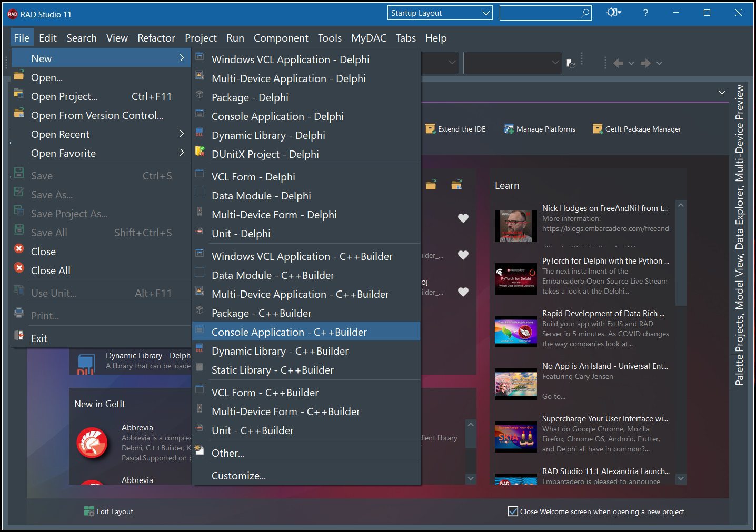This screenshot has width=756, height=532.
Task: Click Extend the IDE
Action: point(455,129)
